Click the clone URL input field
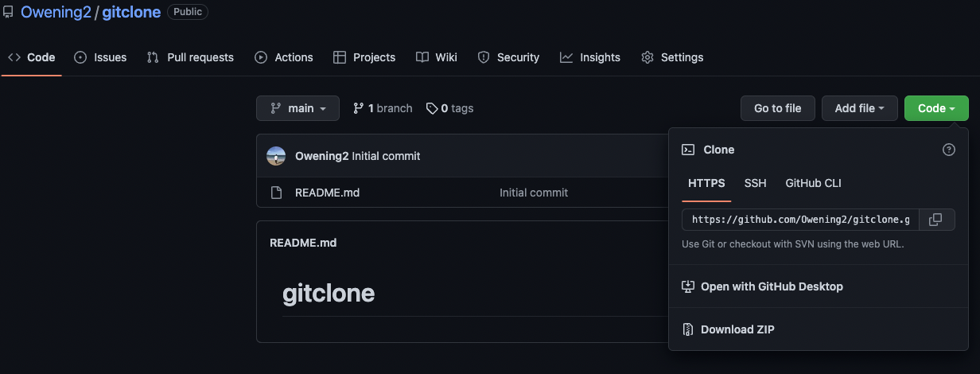The width and height of the screenshot is (980, 374). (x=801, y=220)
